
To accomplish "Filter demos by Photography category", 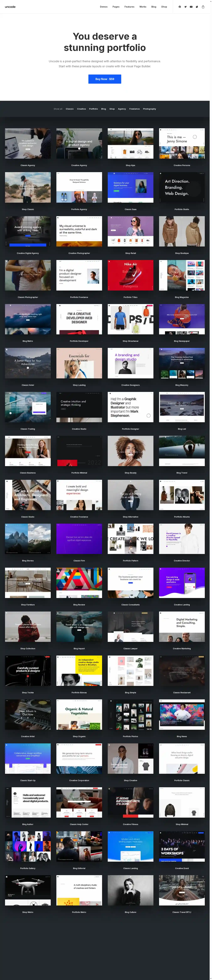I will [149, 109].
